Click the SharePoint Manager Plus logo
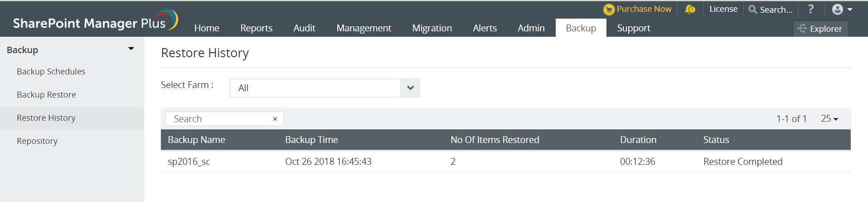 (95, 21)
